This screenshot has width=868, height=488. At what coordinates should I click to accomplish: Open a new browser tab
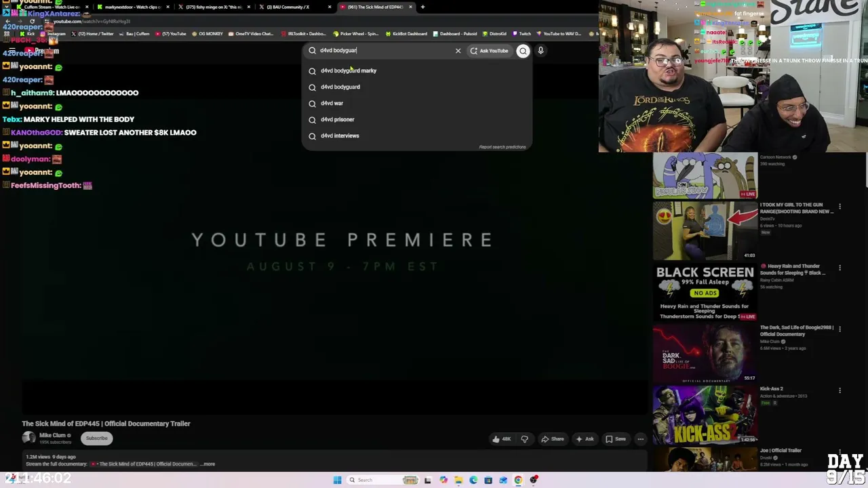(422, 7)
